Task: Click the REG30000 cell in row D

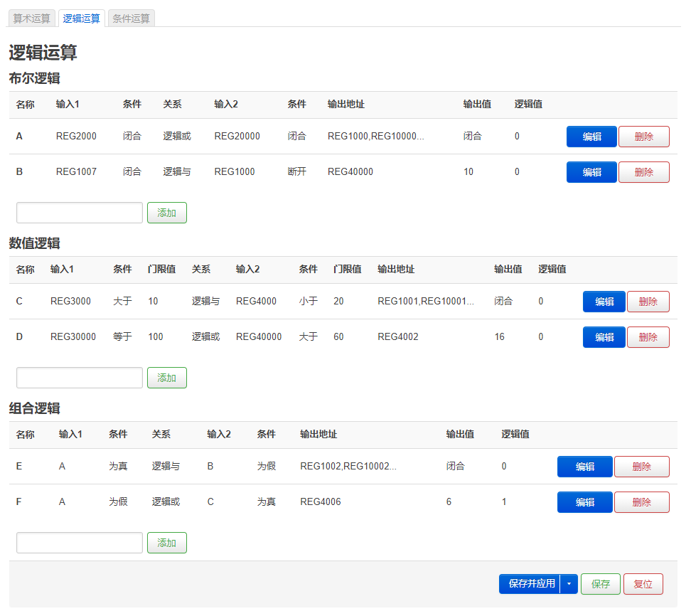Action: [73, 337]
